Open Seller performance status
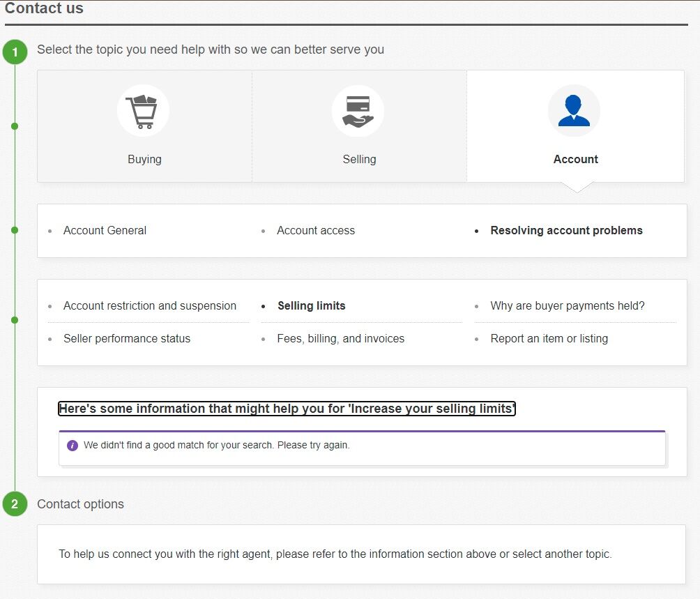 point(127,338)
